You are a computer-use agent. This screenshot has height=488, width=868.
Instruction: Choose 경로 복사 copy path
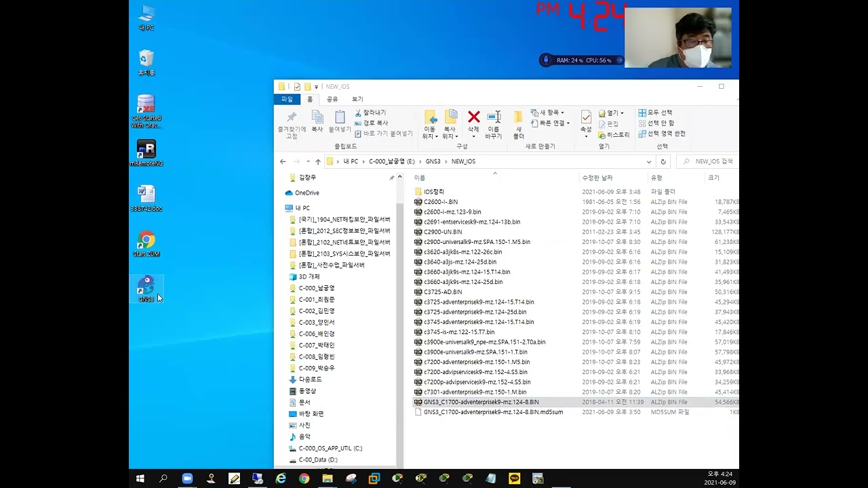[x=371, y=123]
